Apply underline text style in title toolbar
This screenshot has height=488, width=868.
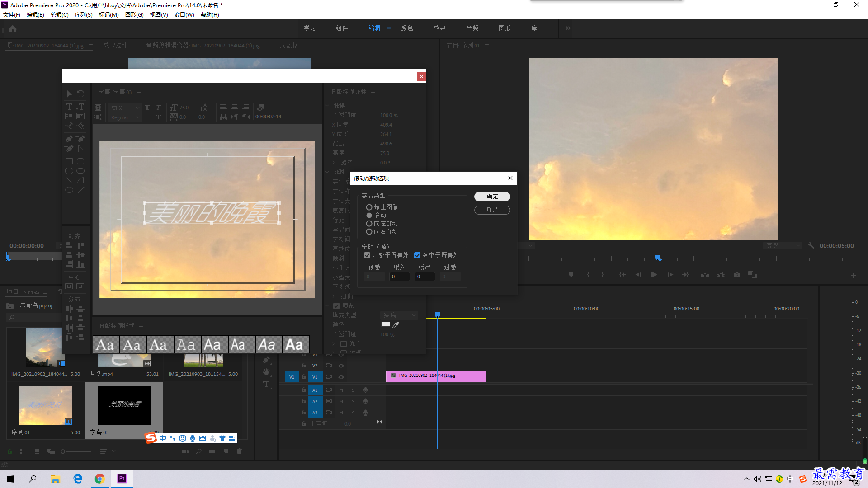click(x=158, y=117)
